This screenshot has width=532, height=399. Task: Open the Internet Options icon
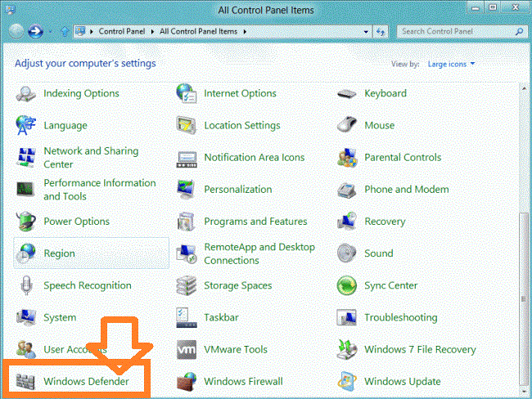point(187,93)
